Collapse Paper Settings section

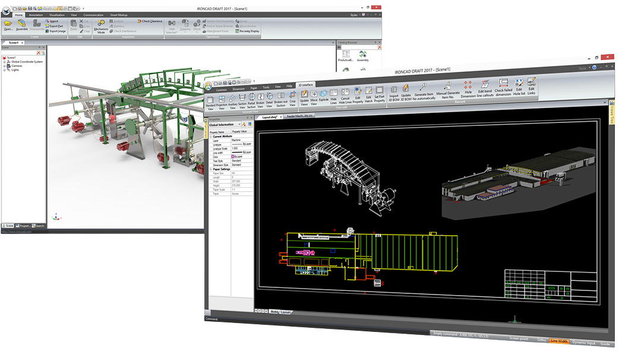pos(210,169)
